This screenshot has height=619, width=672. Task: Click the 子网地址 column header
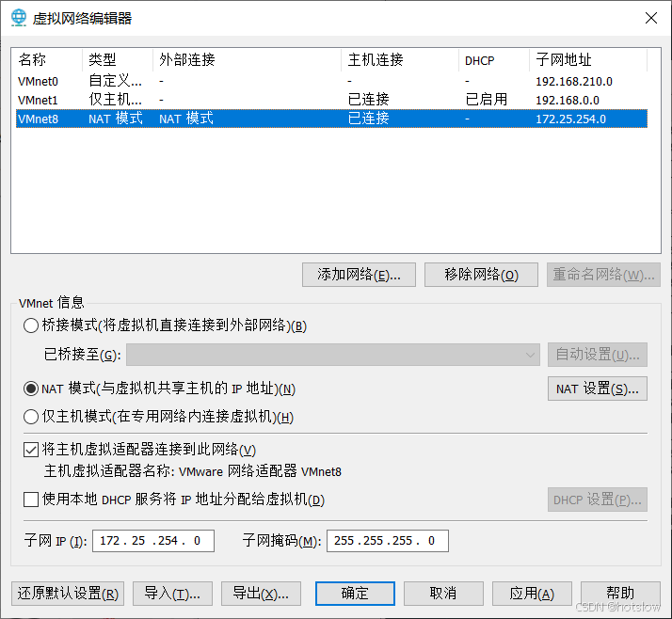(x=588, y=60)
